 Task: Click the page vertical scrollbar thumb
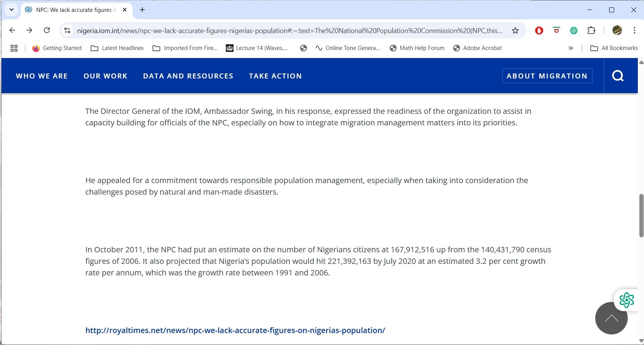tap(641, 215)
